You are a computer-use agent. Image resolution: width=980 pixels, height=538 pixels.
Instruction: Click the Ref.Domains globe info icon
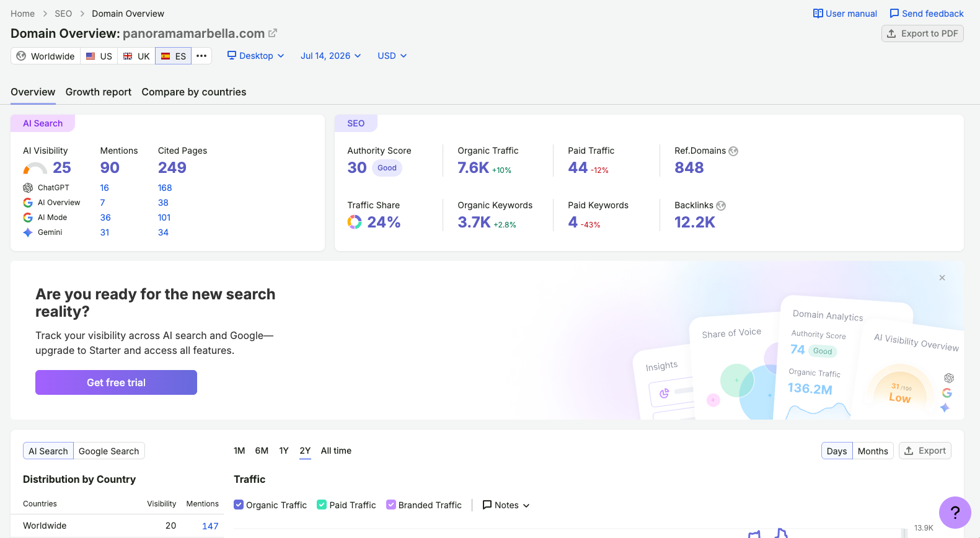click(733, 151)
